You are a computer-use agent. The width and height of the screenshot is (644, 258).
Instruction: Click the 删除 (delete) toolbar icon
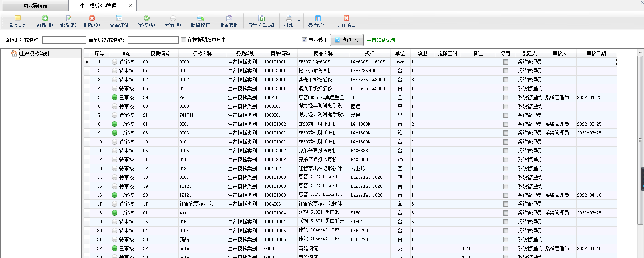(x=92, y=19)
